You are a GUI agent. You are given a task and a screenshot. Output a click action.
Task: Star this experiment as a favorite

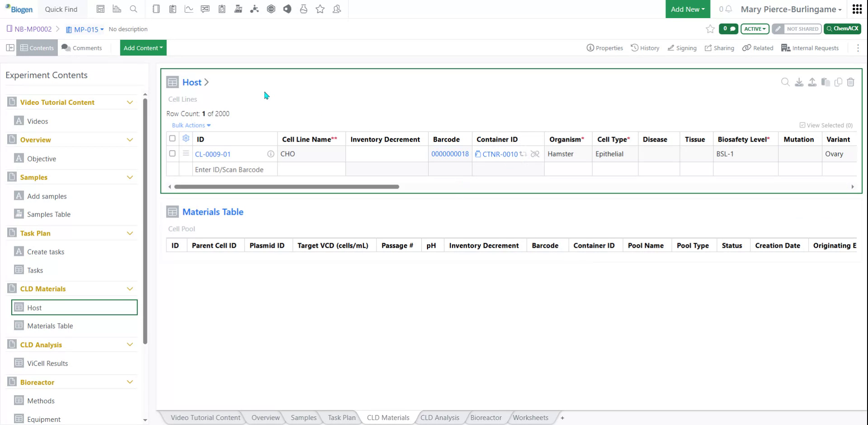[x=710, y=29]
